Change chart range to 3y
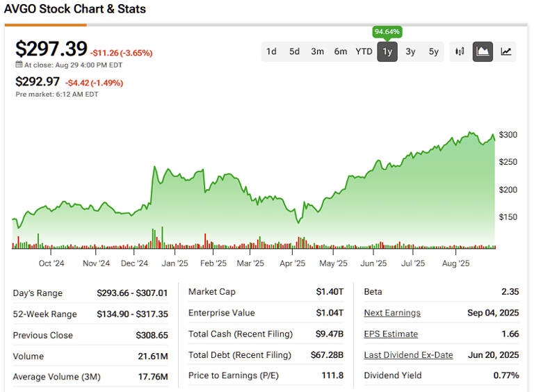 tap(410, 51)
